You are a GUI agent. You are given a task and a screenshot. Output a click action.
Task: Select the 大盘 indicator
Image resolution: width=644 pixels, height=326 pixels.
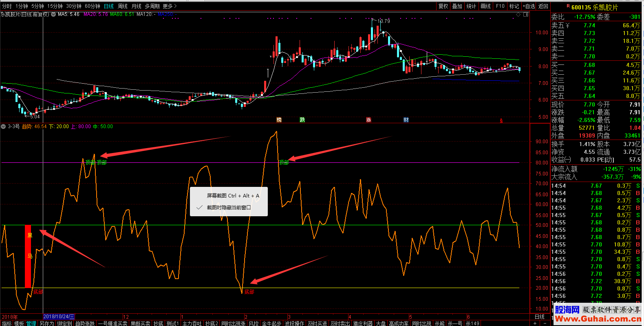pos(381,323)
